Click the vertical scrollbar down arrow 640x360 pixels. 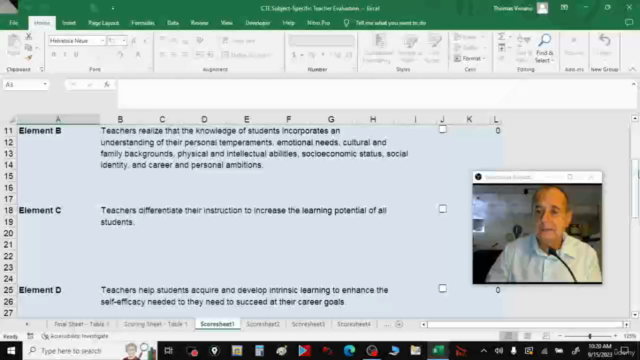(635, 315)
